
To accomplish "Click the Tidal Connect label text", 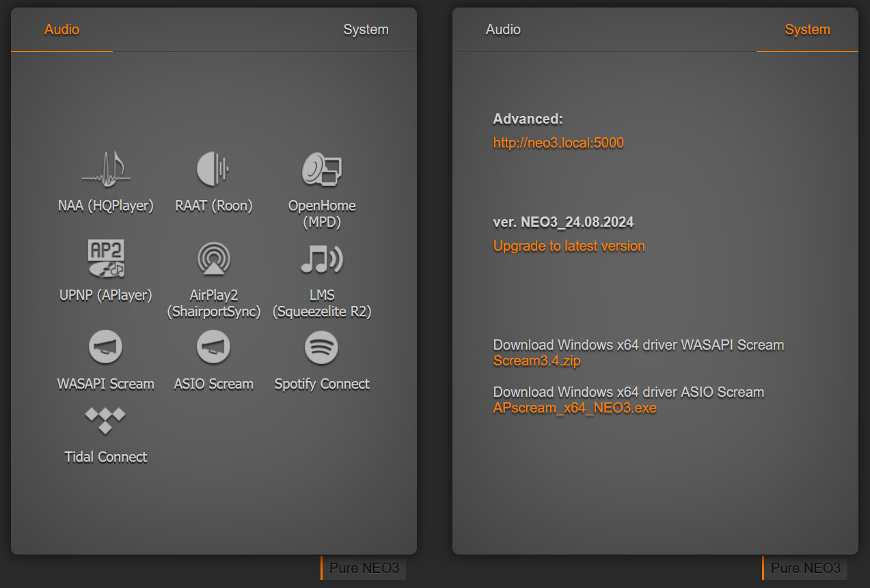I will (105, 457).
